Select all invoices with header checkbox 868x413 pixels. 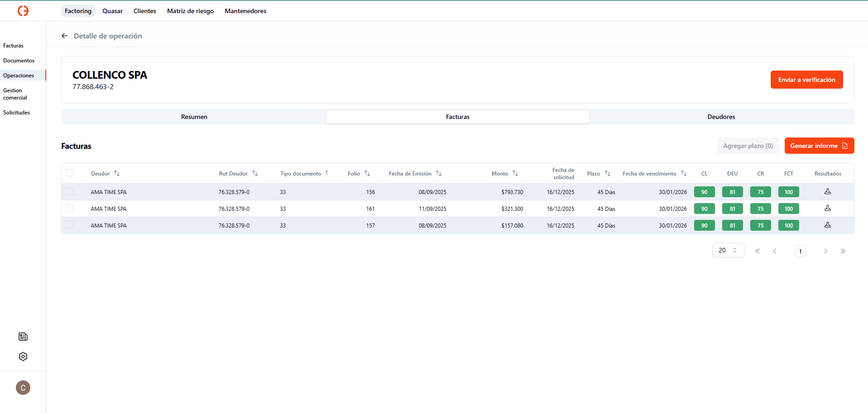coord(70,173)
